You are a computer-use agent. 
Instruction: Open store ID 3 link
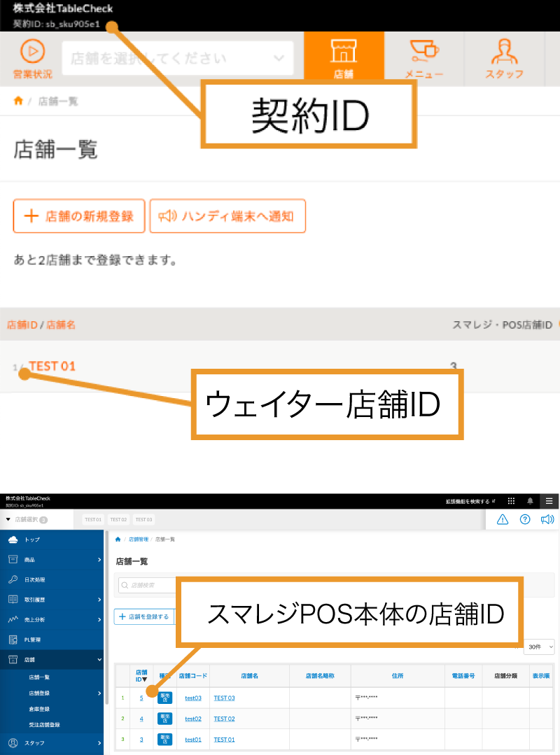(x=141, y=740)
